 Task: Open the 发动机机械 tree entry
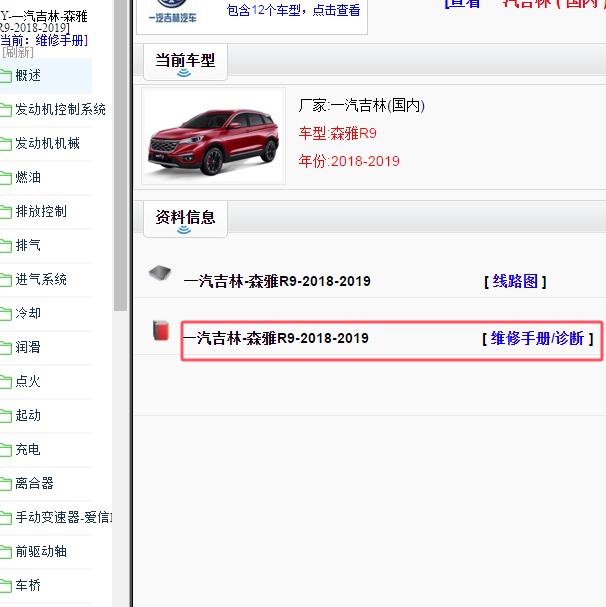tap(47, 144)
